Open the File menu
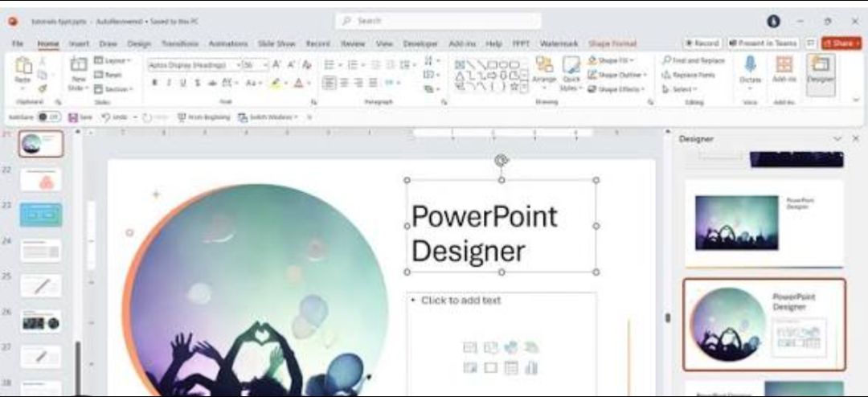The width and height of the screenshot is (868, 397). coord(18,43)
